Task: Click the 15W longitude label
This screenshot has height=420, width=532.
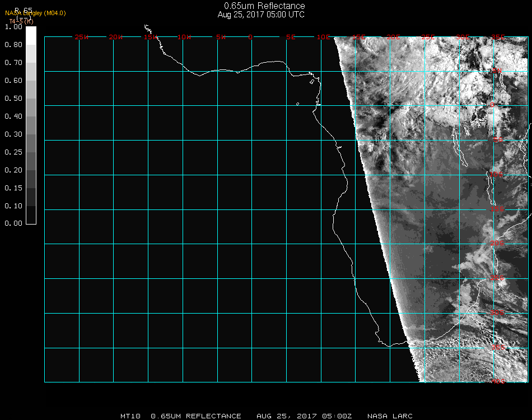Action: pos(150,37)
